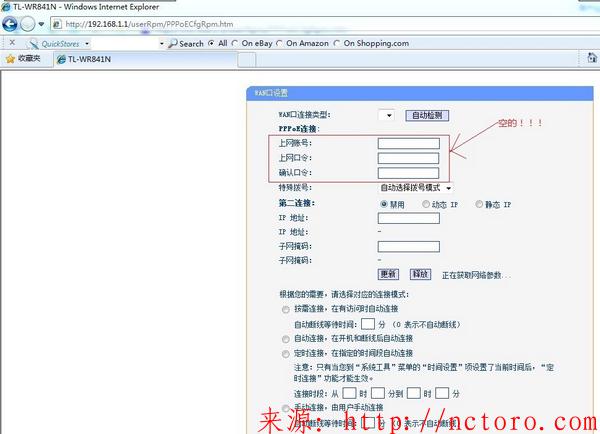Select the 静态 IP radio option
Viewport: 600px width, 434px height.
coord(479,204)
